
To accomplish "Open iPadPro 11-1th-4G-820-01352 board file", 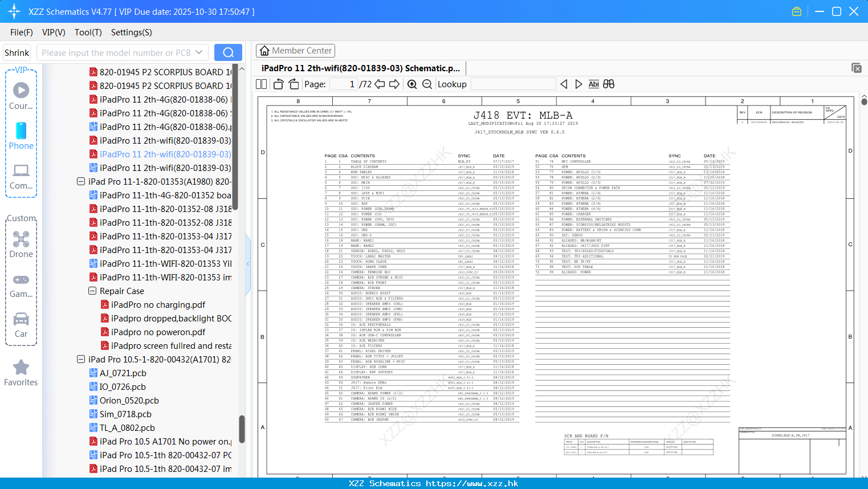I will 160,195.
